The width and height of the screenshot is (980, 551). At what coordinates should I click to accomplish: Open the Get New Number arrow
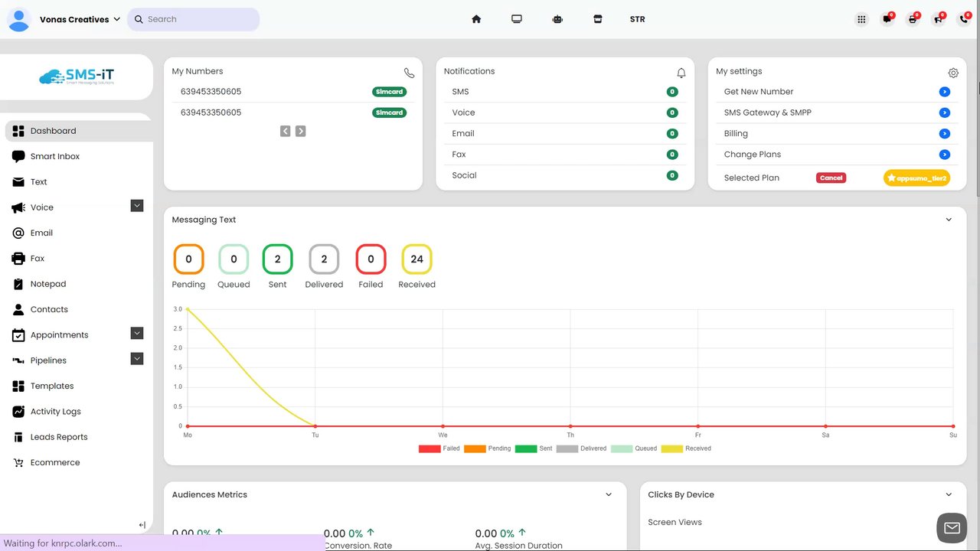click(945, 92)
